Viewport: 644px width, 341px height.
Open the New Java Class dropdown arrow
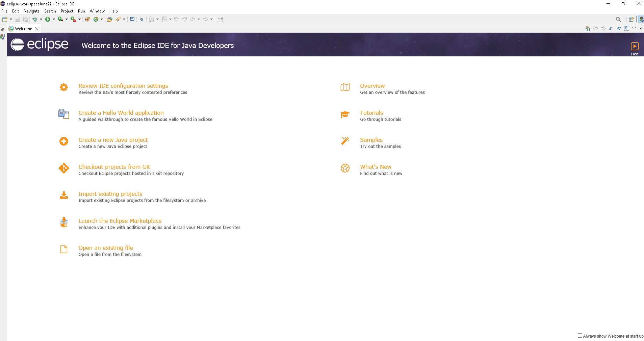click(x=102, y=19)
